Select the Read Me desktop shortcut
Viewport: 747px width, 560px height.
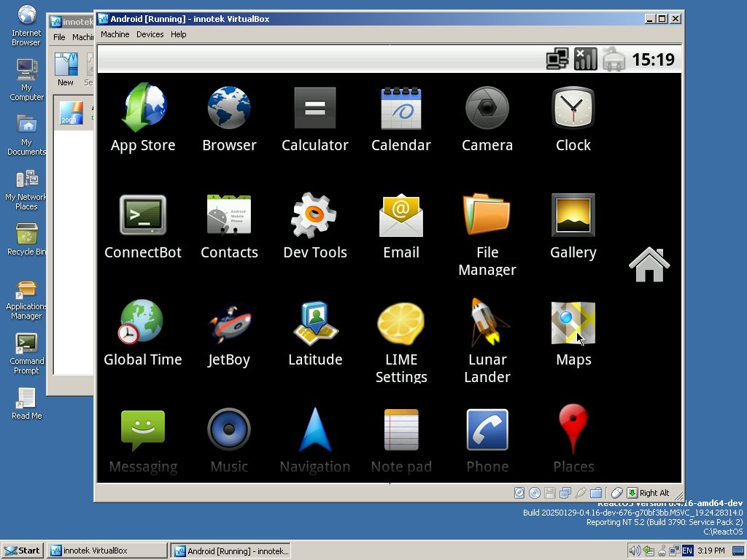pyautogui.click(x=26, y=404)
